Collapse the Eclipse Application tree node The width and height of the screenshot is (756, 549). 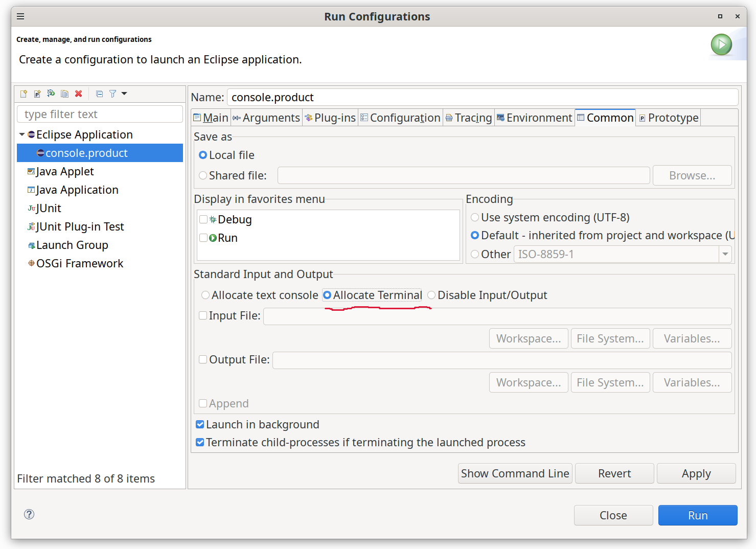point(21,134)
